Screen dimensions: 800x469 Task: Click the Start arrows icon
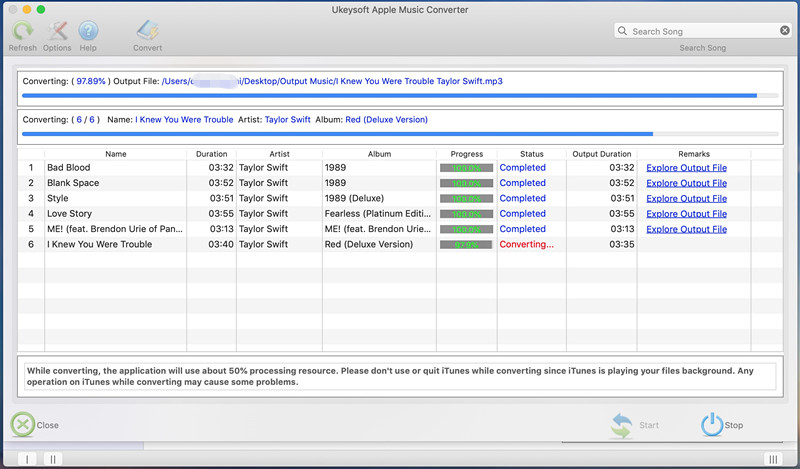(621, 426)
